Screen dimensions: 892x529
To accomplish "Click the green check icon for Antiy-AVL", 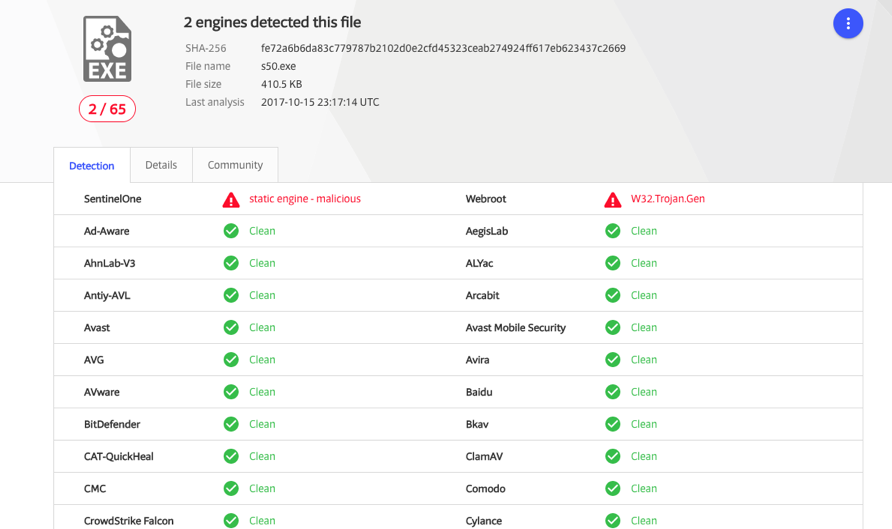I will [x=231, y=295].
